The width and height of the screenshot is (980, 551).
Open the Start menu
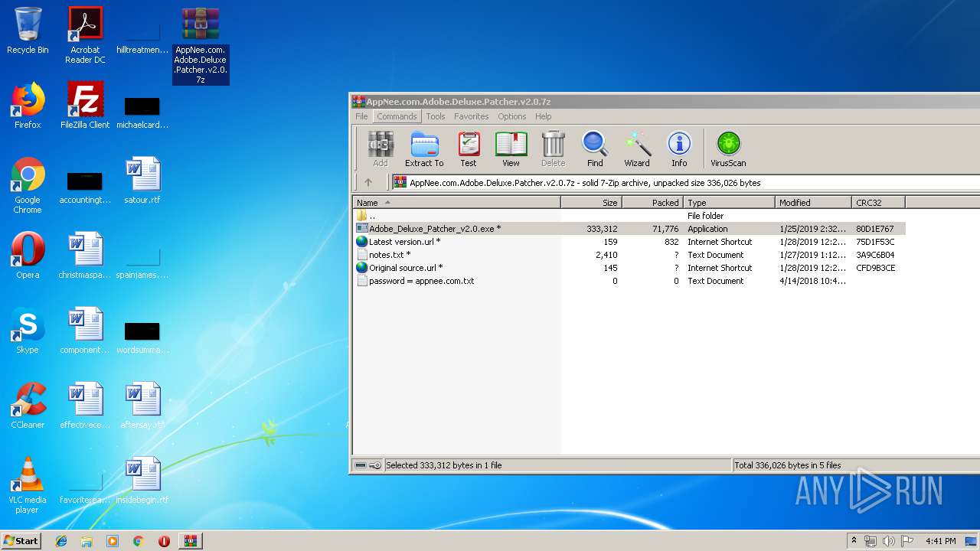21,541
